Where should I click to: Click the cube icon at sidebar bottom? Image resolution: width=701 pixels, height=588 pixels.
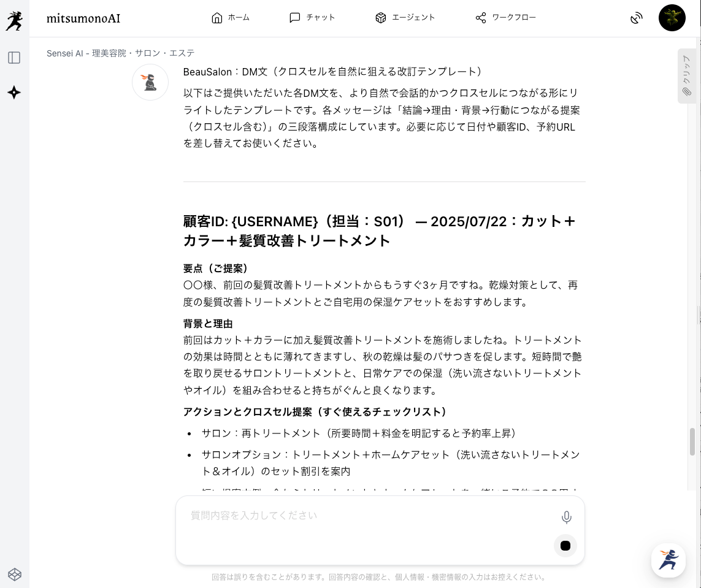[14, 574]
